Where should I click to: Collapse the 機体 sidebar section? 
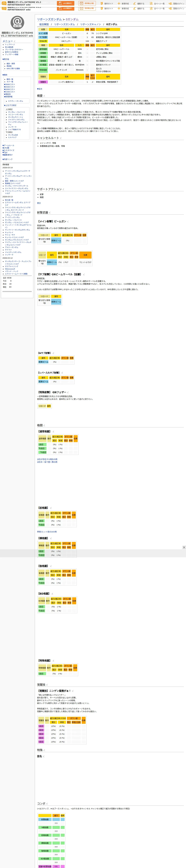pos(5,75)
